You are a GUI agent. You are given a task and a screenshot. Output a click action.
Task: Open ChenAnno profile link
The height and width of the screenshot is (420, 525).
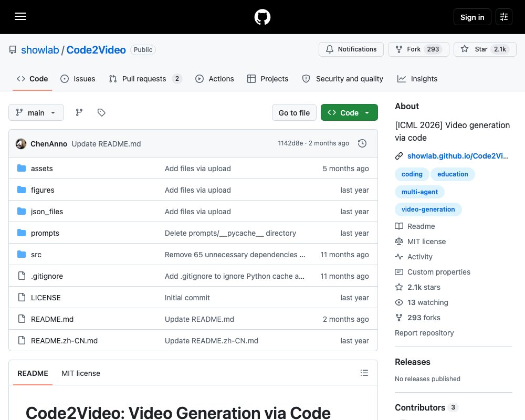tap(49, 144)
